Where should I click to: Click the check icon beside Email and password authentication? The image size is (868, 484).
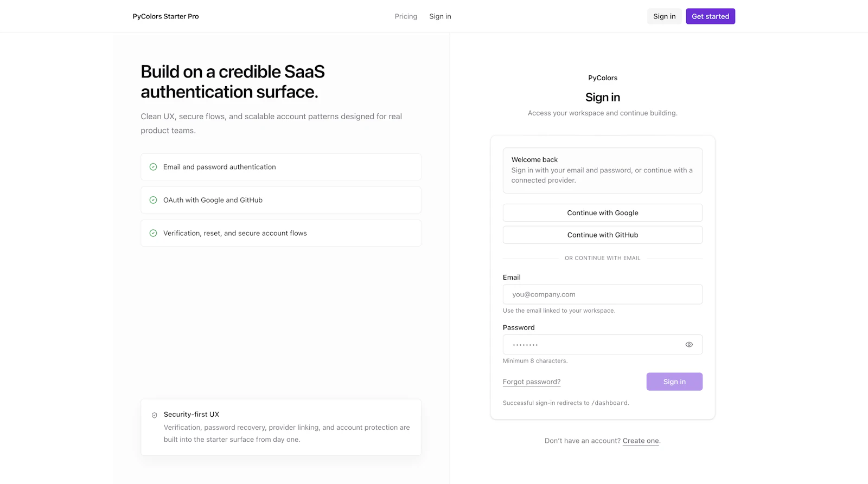pyautogui.click(x=153, y=167)
